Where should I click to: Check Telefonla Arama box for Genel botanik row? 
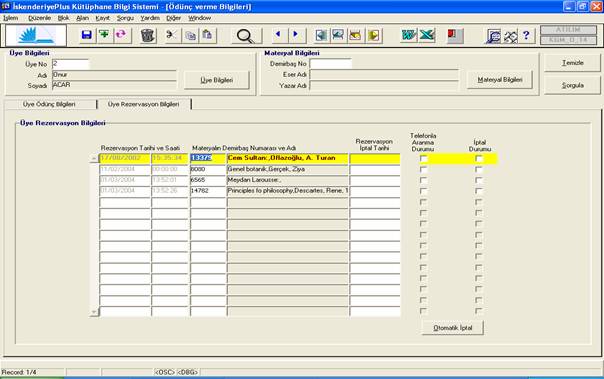click(x=423, y=169)
